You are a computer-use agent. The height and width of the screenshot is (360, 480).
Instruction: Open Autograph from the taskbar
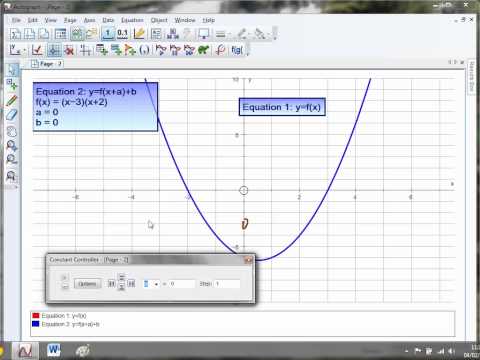pos(25,351)
